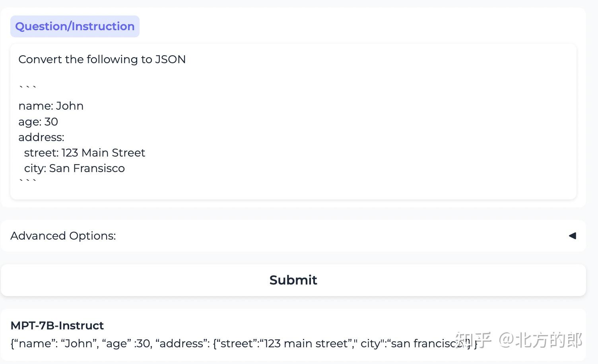Click the Submit button
This screenshot has width=598, height=364.
click(293, 280)
